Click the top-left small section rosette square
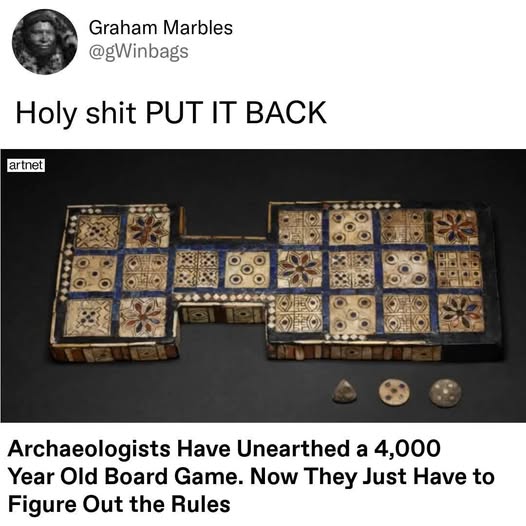This screenshot has width=526, height=526. pyautogui.click(x=147, y=229)
